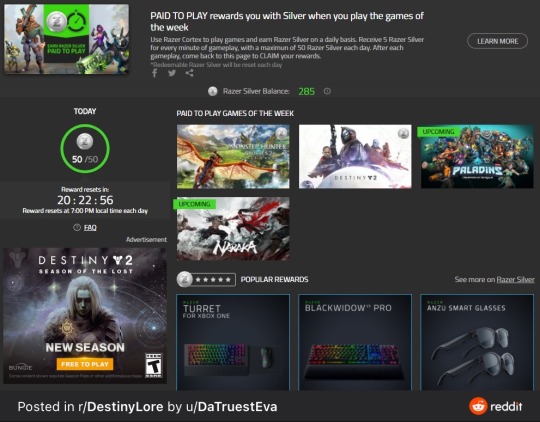The image size is (540, 422).
Task: Click the Razer Silver coin by balance
Action: (212, 91)
